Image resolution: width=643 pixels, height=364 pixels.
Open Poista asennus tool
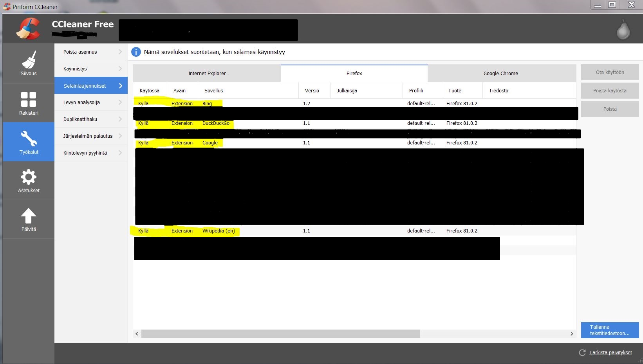[91, 52]
